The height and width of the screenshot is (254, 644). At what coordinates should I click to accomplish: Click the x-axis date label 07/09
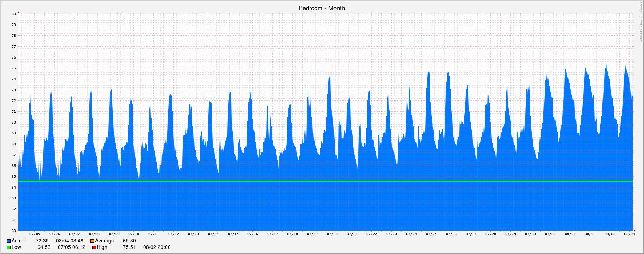[114, 234]
